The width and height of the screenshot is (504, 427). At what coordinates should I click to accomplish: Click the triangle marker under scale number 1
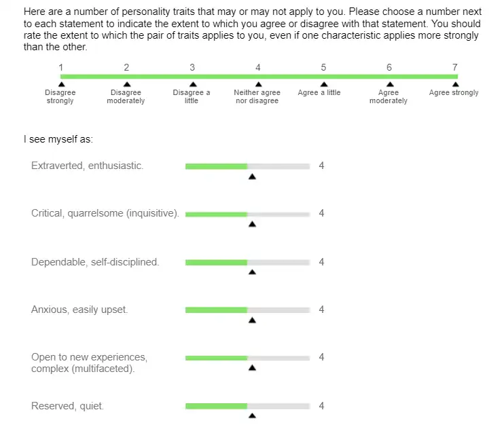coord(60,84)
